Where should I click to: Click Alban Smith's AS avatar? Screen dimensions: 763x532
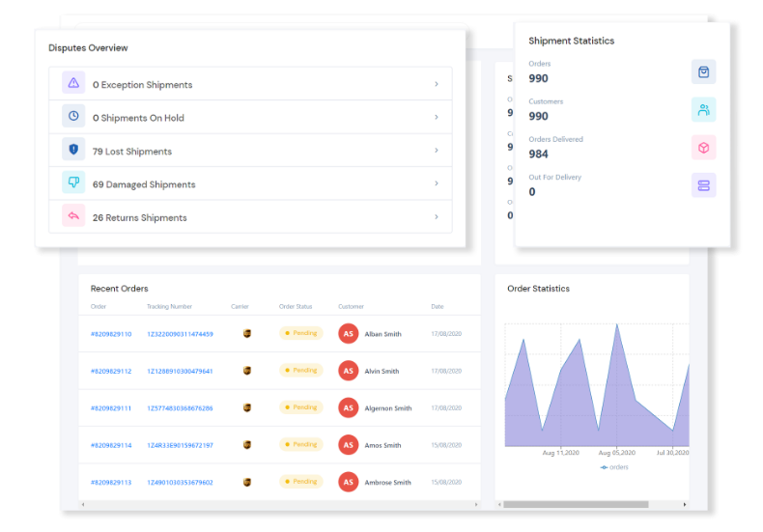pos(349,334)
